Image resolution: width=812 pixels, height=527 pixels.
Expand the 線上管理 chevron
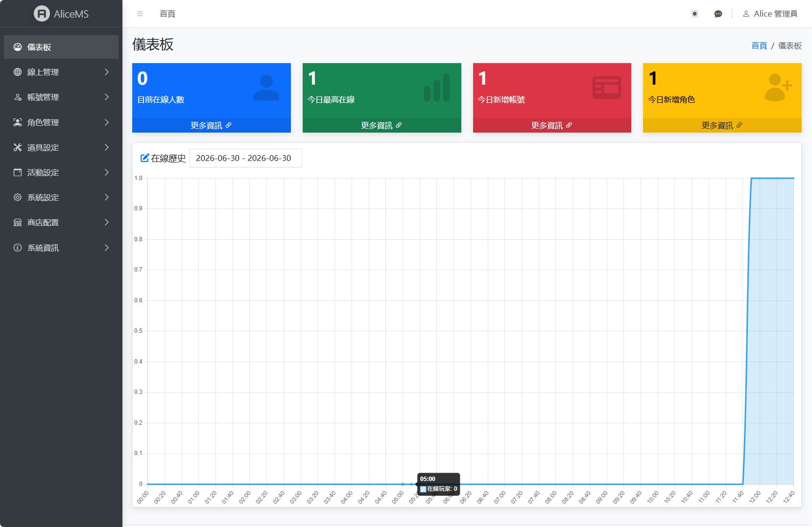[x=107, y=72]
